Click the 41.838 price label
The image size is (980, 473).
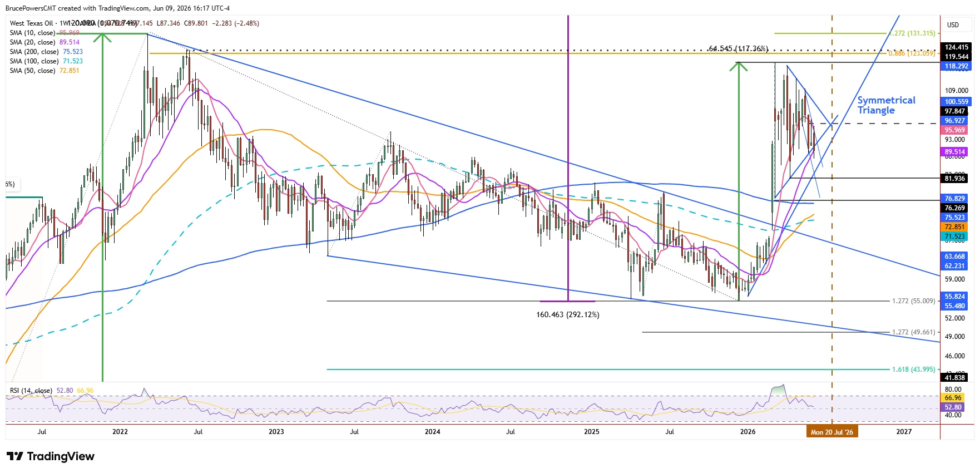(955, 378)
